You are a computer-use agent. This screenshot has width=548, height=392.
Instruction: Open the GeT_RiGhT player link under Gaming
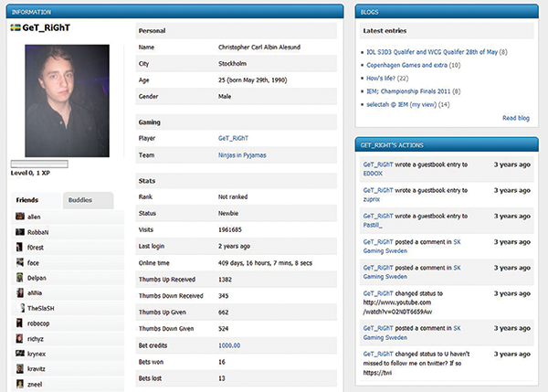click(236, 138)
